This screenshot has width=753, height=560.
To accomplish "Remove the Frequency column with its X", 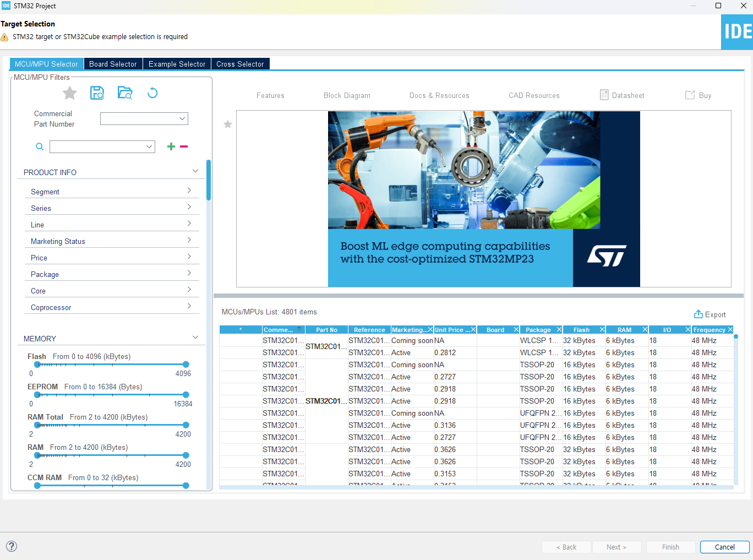I will (730, 329).
